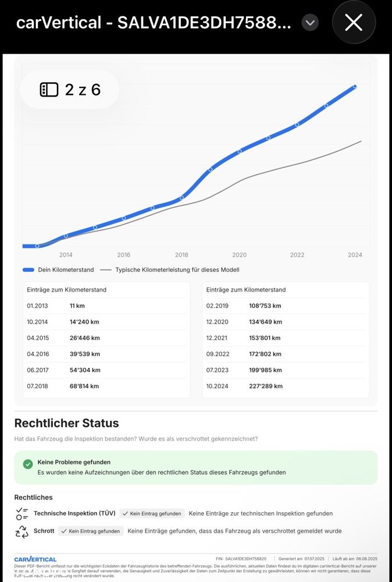Click the blue 'Dein Kilometerstand' legend swatch
The image size is (392, 582).
(x=29, y=270)
